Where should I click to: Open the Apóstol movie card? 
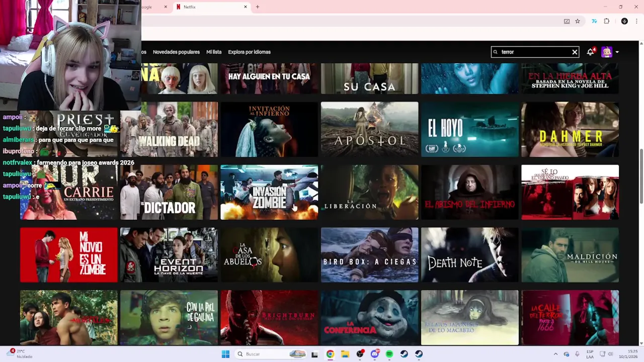(x=369, y=129)
